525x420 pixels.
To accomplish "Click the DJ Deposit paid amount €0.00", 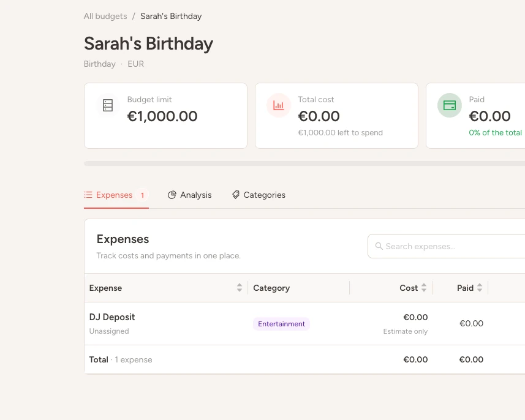I will [472, 323].
